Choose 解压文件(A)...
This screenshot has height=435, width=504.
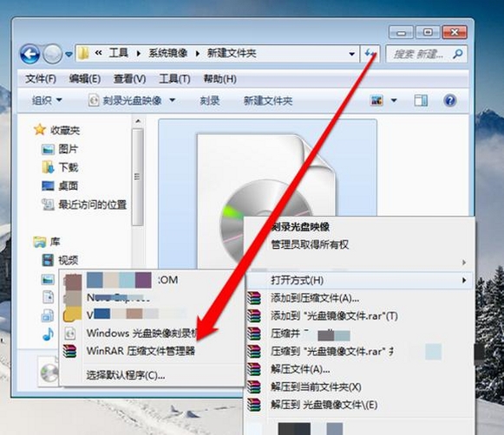tap(300, 369)
